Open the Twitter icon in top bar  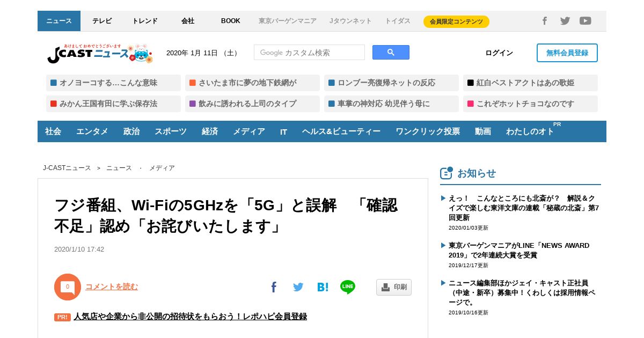click(x=565, y=21)
